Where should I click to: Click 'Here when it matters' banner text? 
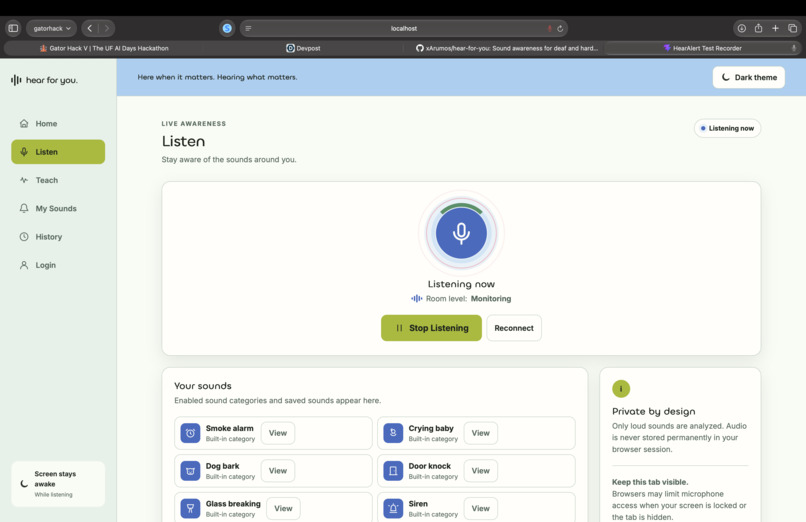pyautogui.click(x=217, y=77)
